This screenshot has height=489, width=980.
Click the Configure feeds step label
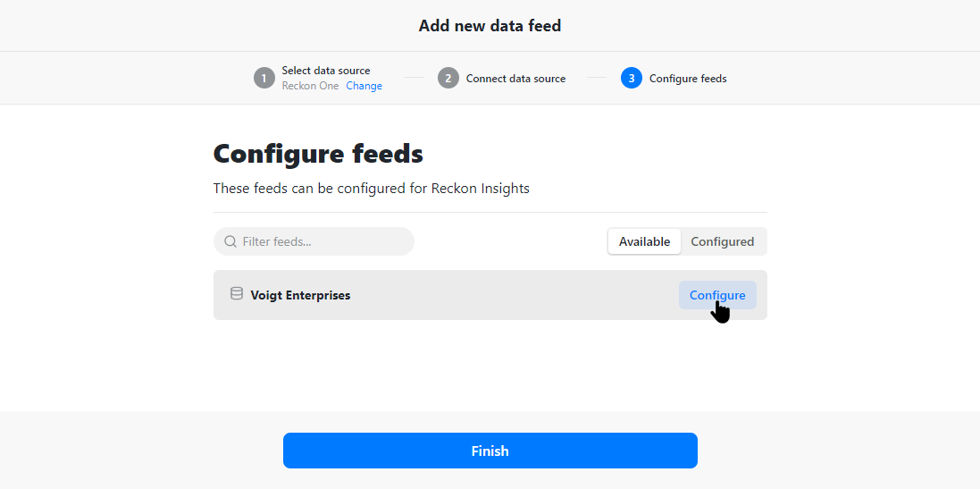click(688, 79)
